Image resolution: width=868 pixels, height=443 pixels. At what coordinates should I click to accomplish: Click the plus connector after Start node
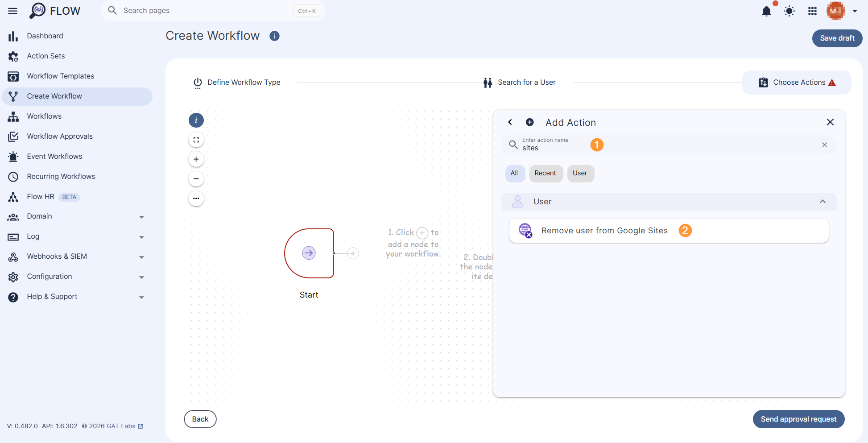point(353,253)
